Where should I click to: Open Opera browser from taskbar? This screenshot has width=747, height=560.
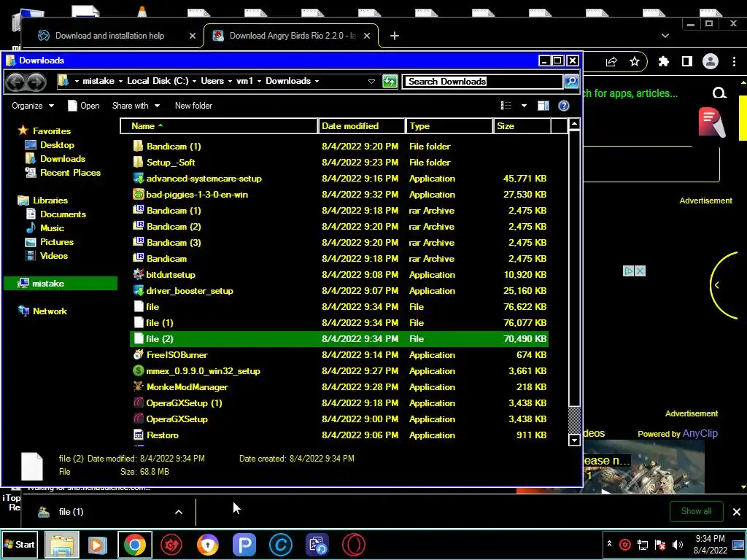354,545
